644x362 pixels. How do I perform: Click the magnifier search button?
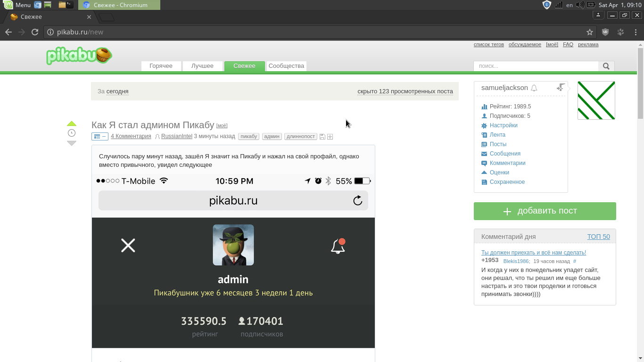point(606,66)
